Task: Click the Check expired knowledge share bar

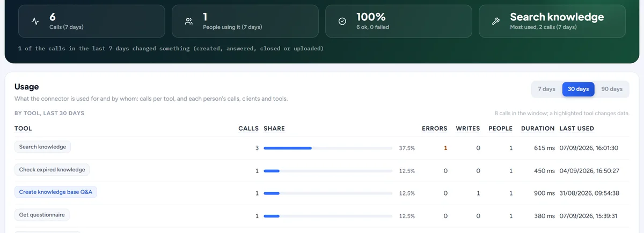Action: pos(328,171)
